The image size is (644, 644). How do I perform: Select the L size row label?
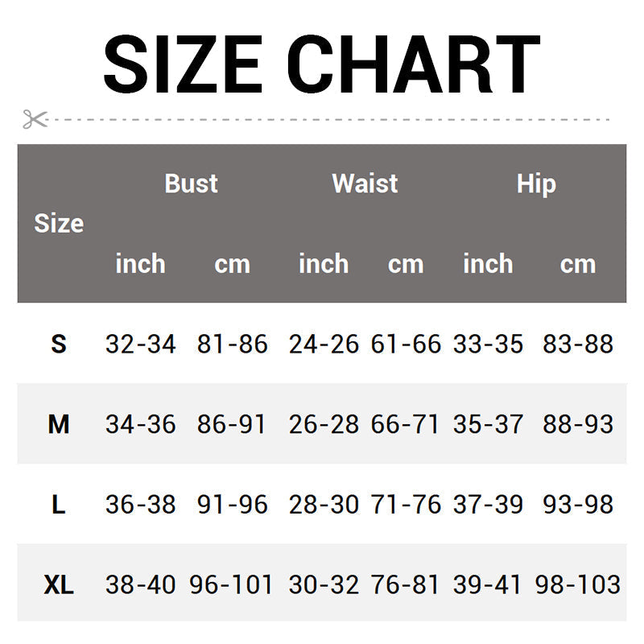pyautogui.click(x=59, y=505)
